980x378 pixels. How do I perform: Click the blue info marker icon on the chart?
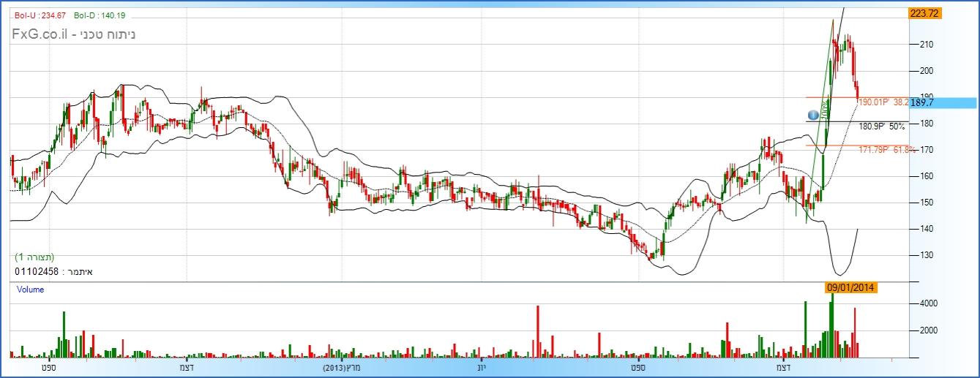(x=812, y=116)
